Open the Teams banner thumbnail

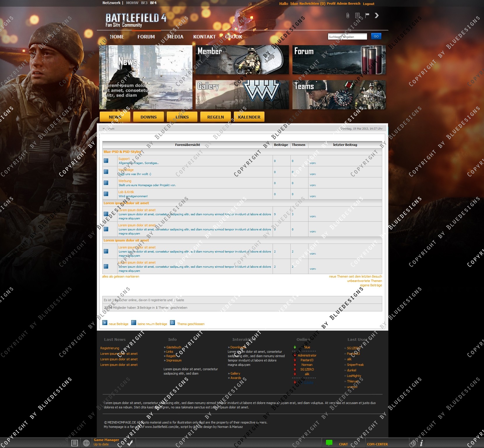[339, 95]
